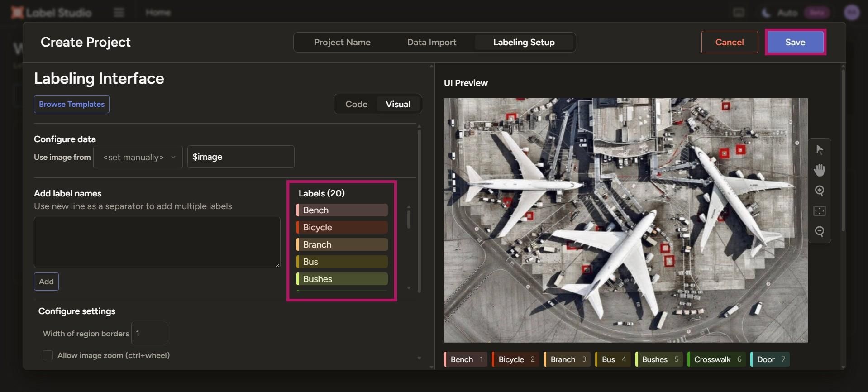Viewport: 868px width, 392px height.
Task: Edit the $image value field
Action: point(241,157)
